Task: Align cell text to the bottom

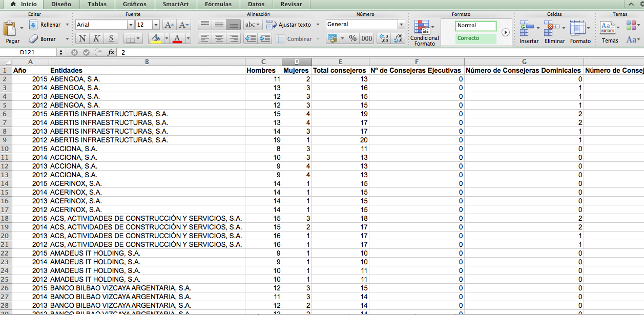Action: (x=234, y=25)
